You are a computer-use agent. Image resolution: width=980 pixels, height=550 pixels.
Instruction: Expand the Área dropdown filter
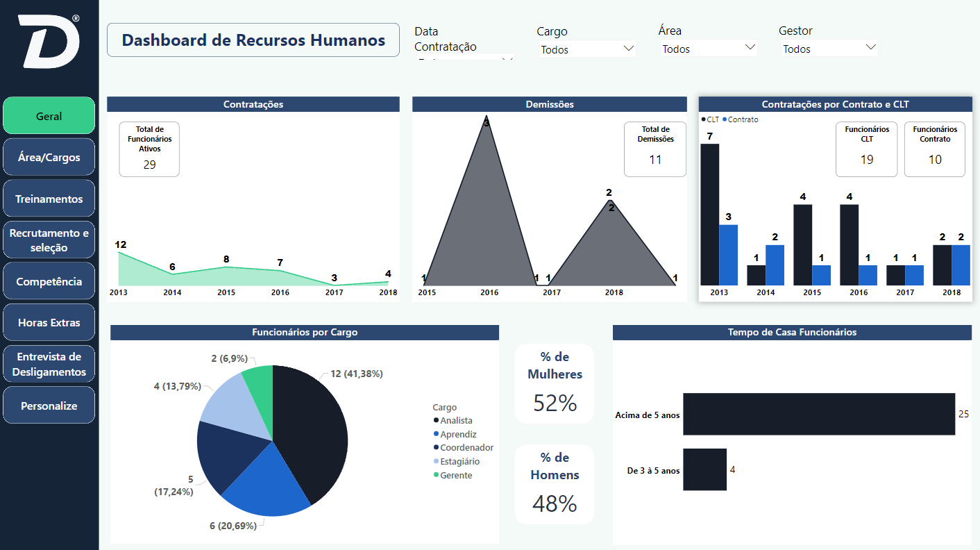(x=709, y=49)
